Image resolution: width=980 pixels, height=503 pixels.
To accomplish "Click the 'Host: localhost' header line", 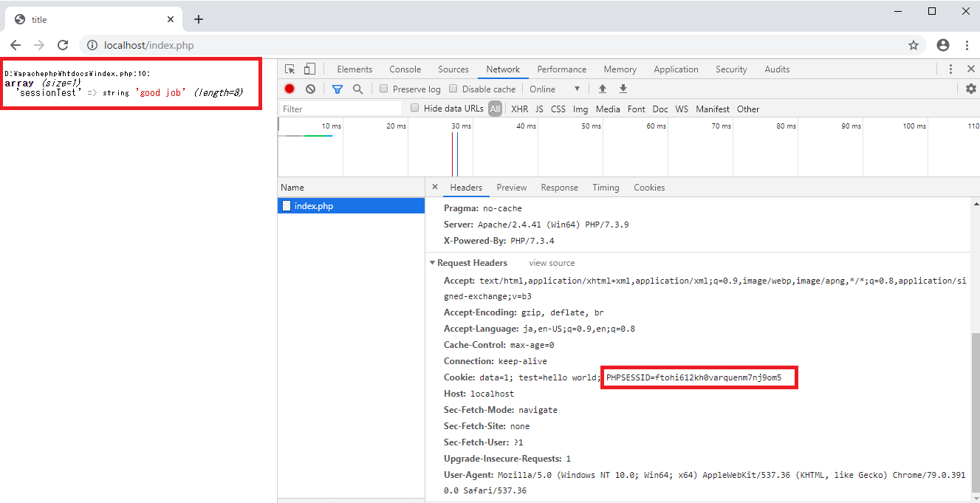I will pyautogui.click(x=479, y=394).
